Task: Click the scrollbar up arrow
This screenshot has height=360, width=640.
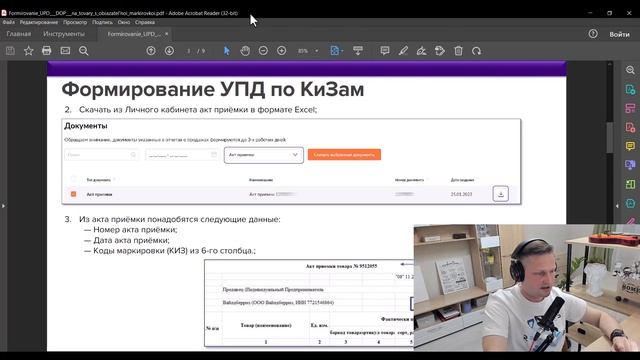Action: pos(610,64)
